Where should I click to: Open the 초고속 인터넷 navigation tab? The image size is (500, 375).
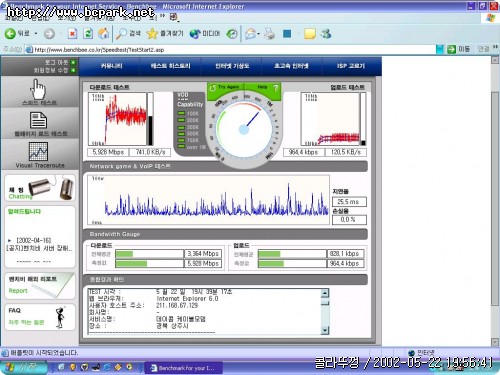click(291, 66)
